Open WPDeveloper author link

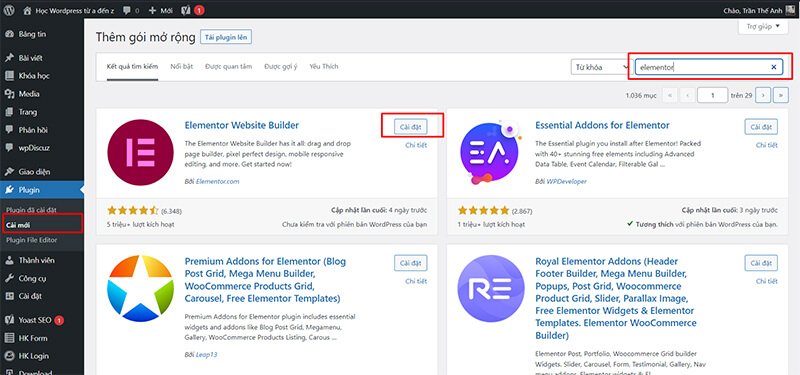(x=566, y=181)
